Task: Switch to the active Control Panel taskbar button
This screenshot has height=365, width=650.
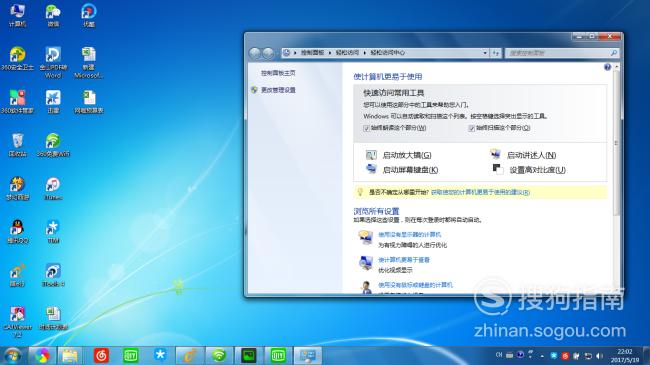Action: coord(308,356)
